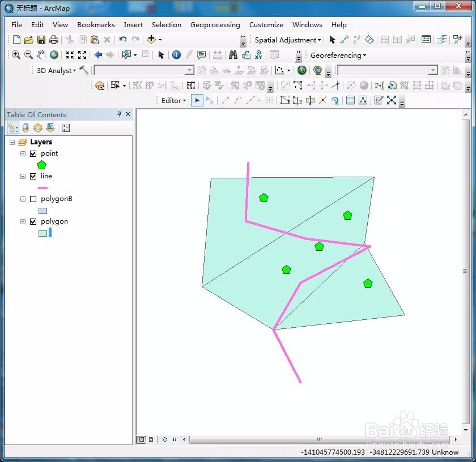Collapse the line layer legend
The height and width of the screenshot is (462, 476).
[x=23, y=176]
